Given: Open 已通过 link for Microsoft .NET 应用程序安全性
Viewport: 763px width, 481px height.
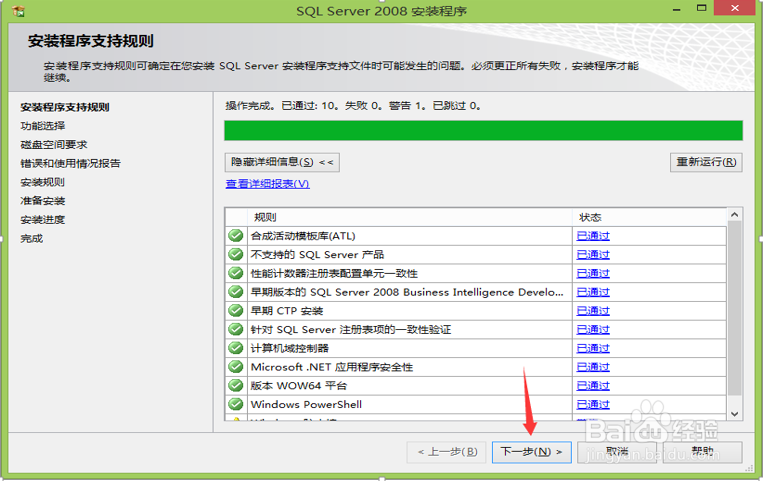Looking at the screenshot, I should tap(593, 367).
